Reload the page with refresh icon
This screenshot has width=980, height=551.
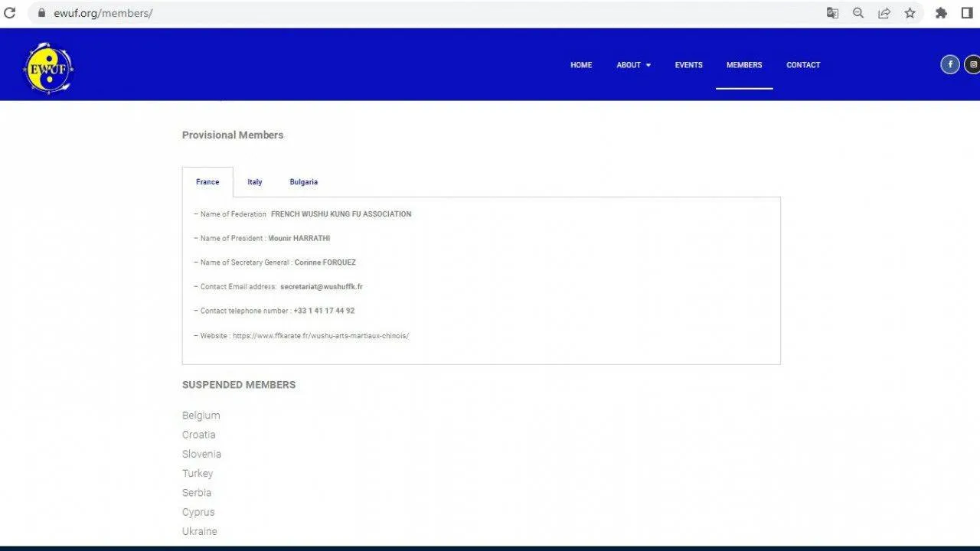(x=10, y=13)
